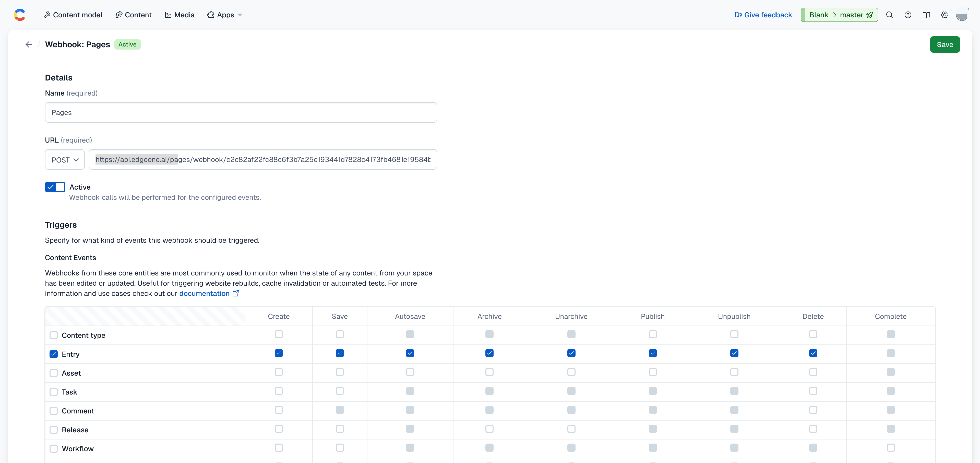Open the Content section
Viewport: 980px width, 463px height.
pyautogui.click(x=134, y=15)
